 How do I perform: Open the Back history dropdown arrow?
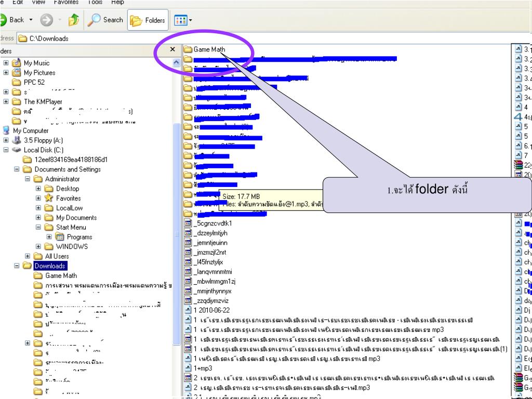click(31, 20)
